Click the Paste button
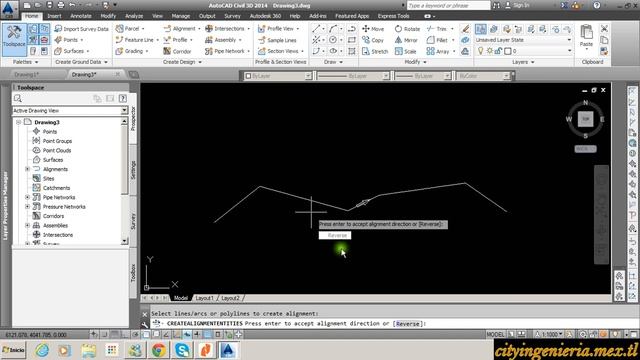The image size is (640, 360). pyautogui.click(x=586, y=36)
